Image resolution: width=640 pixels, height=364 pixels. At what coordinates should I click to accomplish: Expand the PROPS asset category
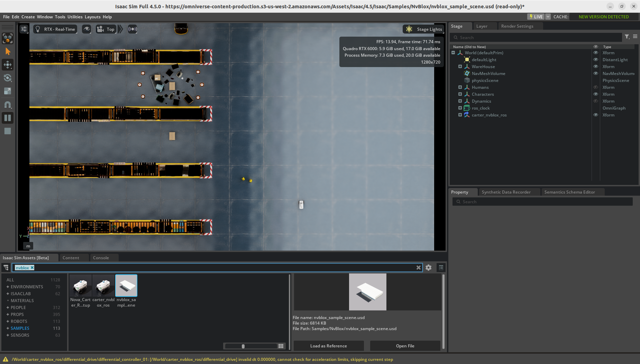pyautogui.click(x=8, y=315)
